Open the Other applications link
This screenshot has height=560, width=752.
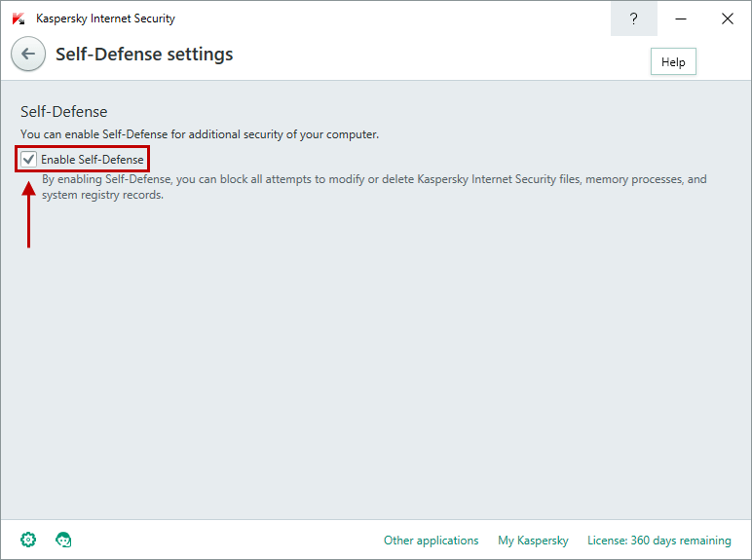coord(431,541)
